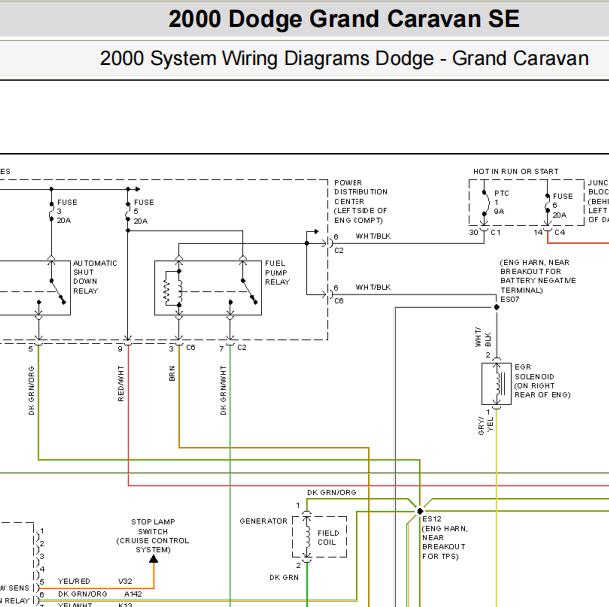Screen dimensions: 609x607
Task: Click the Automatic Shut Down Relay switch contact
Action: tap(58, 291)
